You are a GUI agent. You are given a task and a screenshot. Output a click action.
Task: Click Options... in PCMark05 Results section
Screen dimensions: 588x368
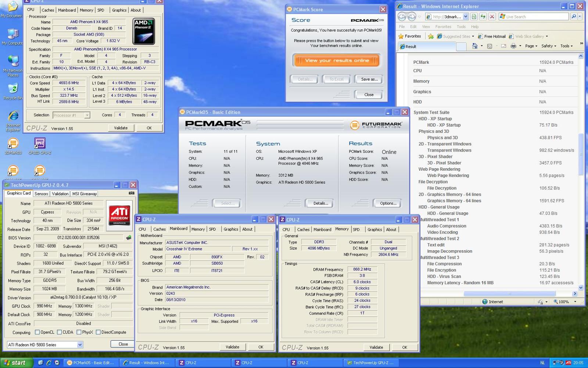(x=388, y=203)
